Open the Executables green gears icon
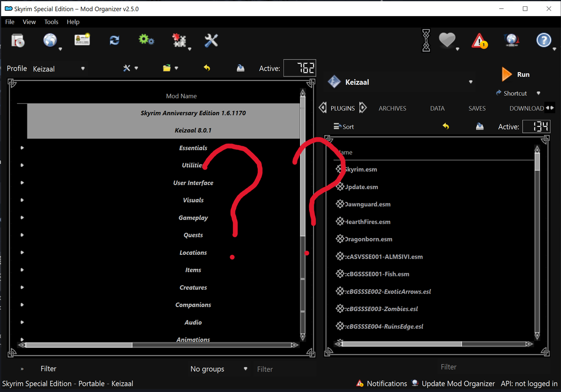This screenshot has width=561, height=392. [146, 39]
